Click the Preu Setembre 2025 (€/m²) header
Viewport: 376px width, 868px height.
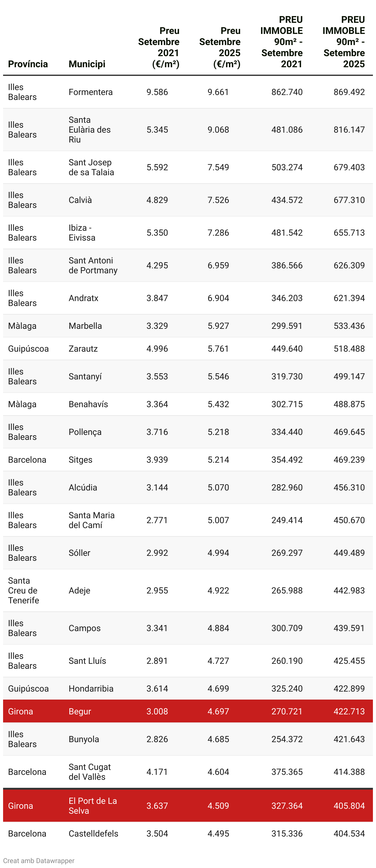coord(220,47)
